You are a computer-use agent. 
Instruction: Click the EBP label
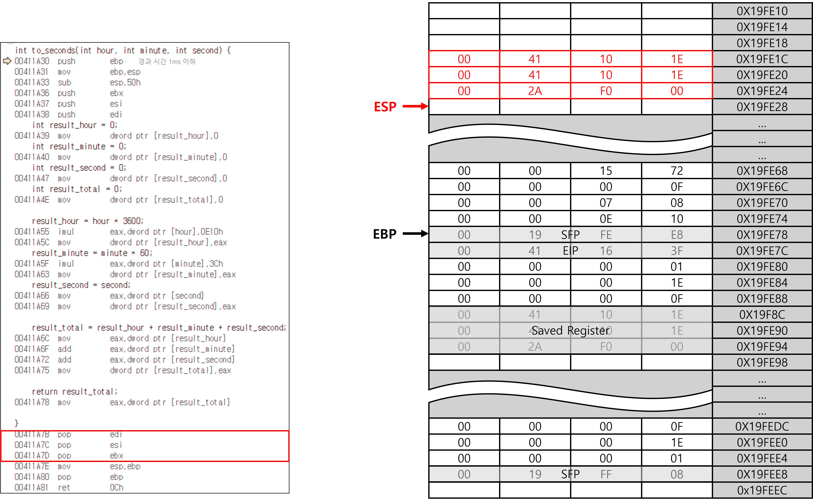coord(385,234)
